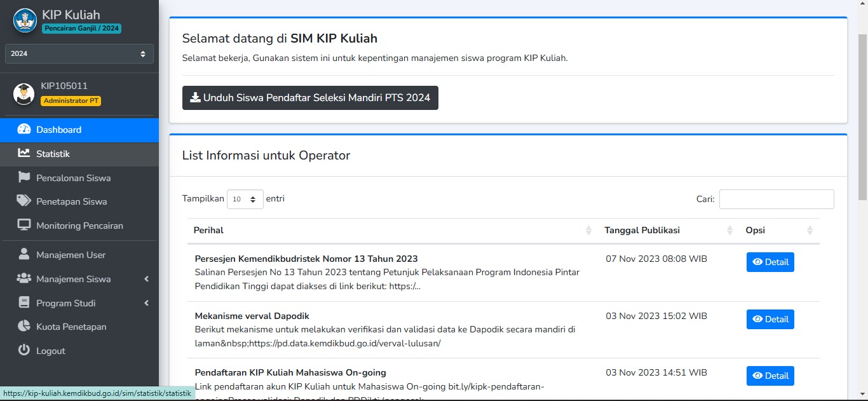Click the page vertical scrollbar
Image resolution: width=868 pixels, height=401 pixels.
pos(862,118)
